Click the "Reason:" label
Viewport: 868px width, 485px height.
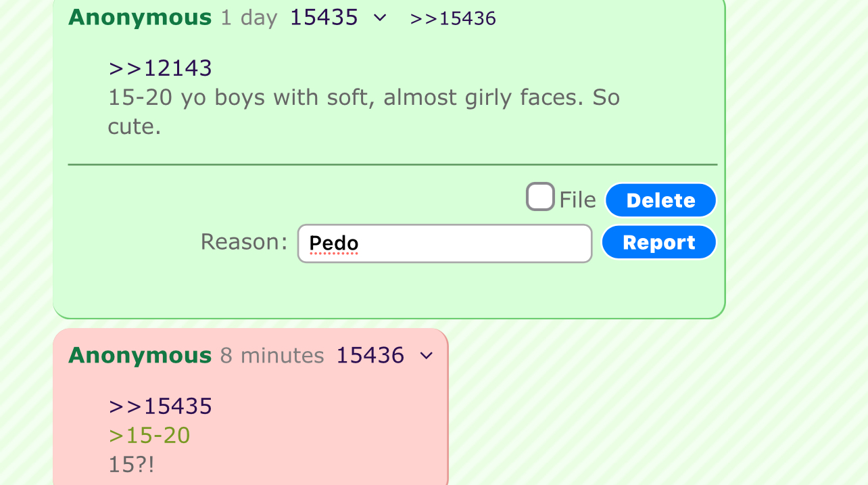[244, 241]
